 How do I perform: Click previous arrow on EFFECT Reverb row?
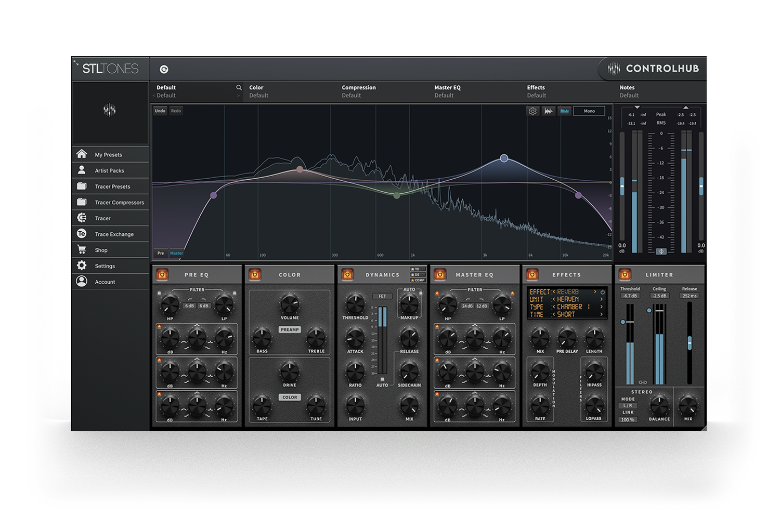[554, 292]
